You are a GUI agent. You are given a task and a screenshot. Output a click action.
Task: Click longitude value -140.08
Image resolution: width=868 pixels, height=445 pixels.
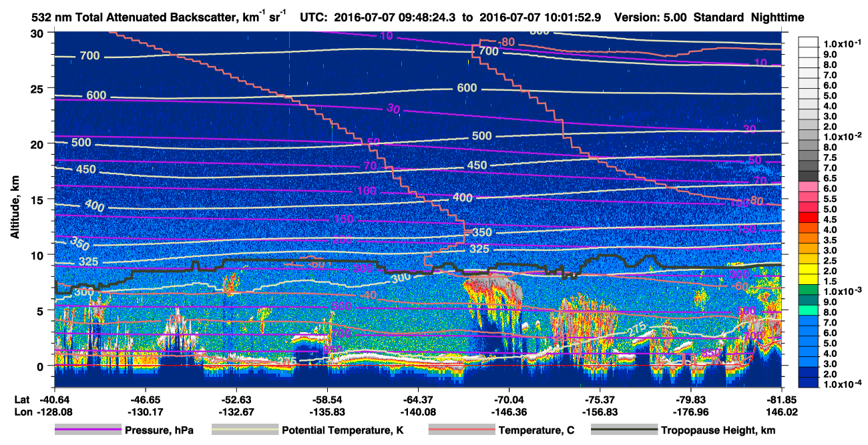418,411
